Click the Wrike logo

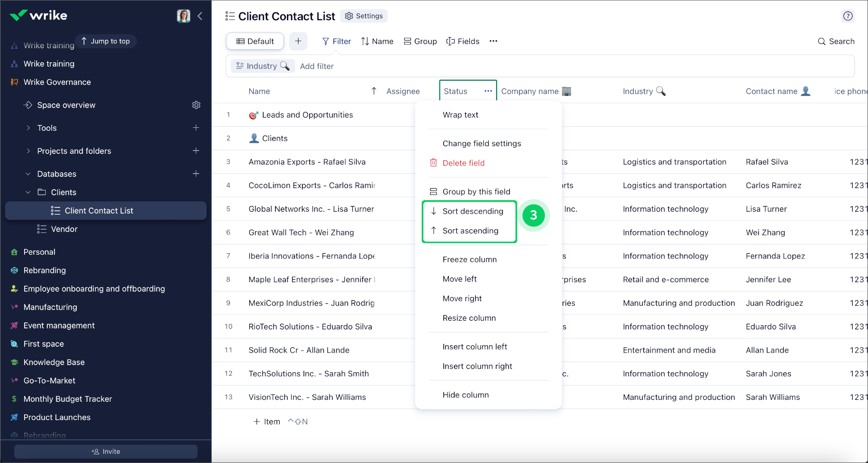point(39,15)
